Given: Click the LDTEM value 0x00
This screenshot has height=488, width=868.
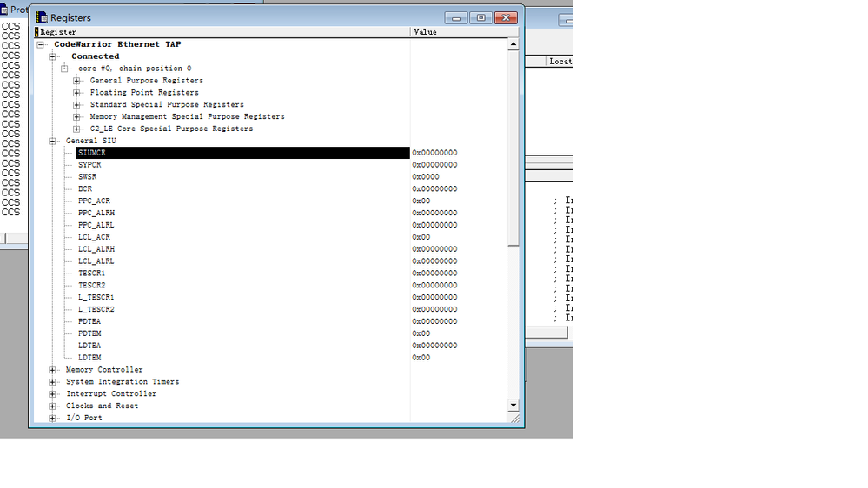Looking at the screenshot, I should click(x=421, y=358).
